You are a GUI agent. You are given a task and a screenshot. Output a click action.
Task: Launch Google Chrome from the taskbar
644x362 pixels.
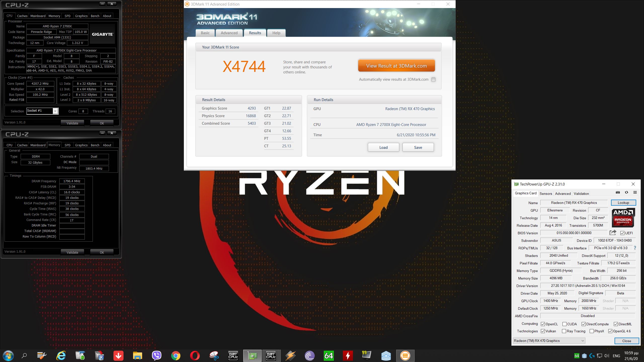coord(176,355)
